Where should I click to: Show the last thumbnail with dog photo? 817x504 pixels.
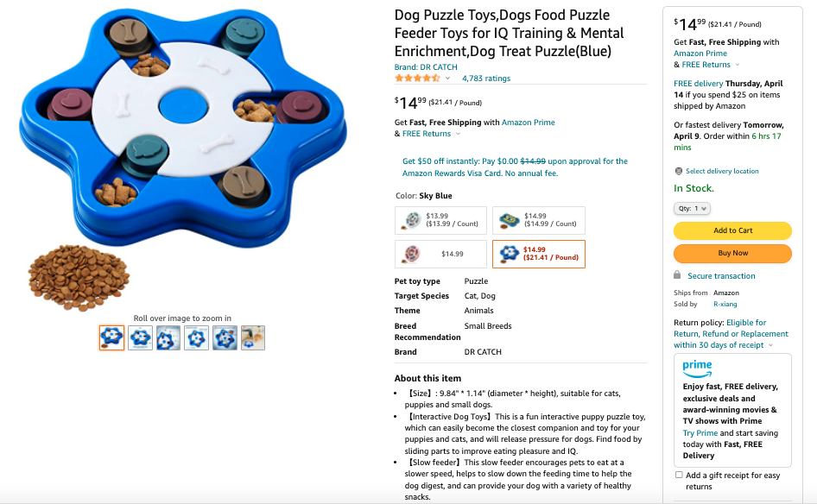point(253,338)
